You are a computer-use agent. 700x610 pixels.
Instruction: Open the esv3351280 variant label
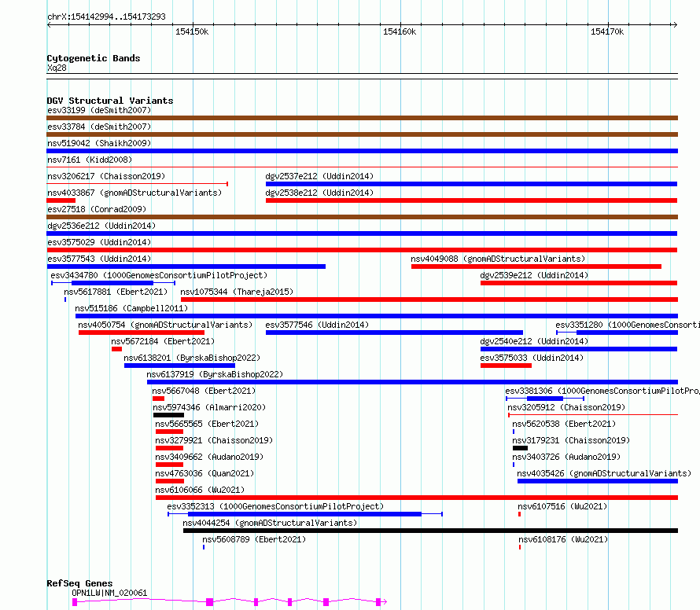(x=628, y=325)
